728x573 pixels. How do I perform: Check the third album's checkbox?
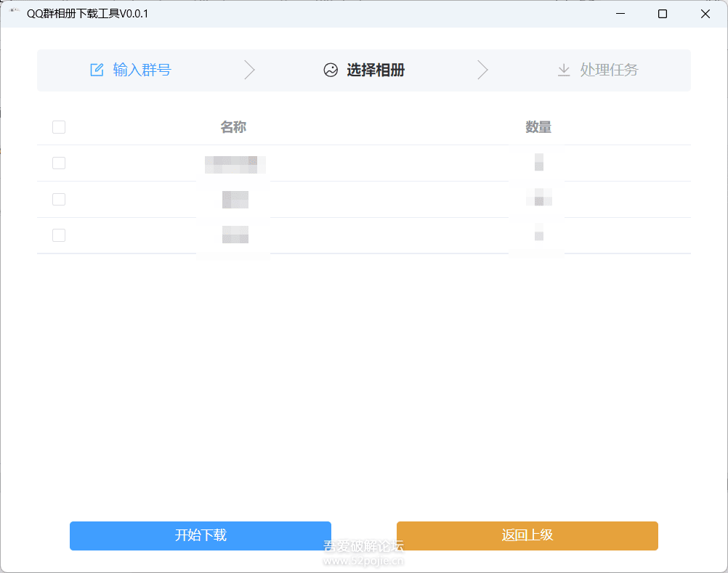pyautogui.click(x=58, y=235)
